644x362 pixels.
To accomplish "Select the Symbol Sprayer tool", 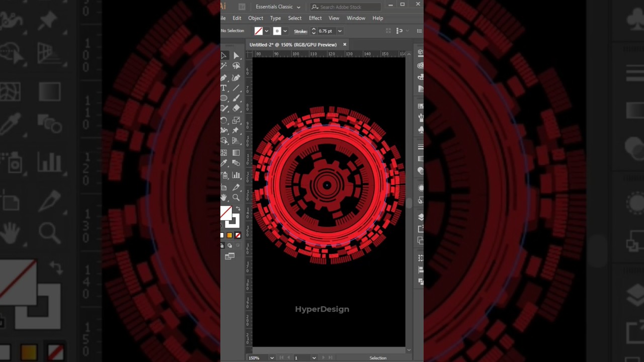I will click(x=224, y=175).
